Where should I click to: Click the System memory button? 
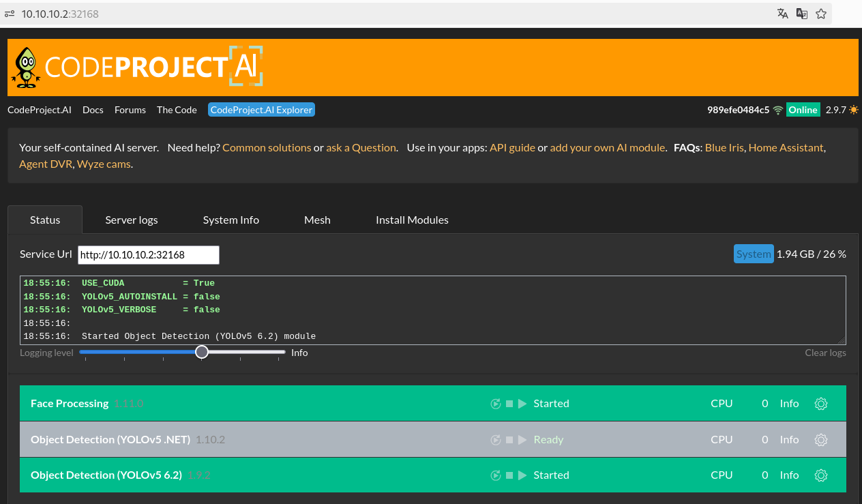pyautogui.click(x=754, y=254)
